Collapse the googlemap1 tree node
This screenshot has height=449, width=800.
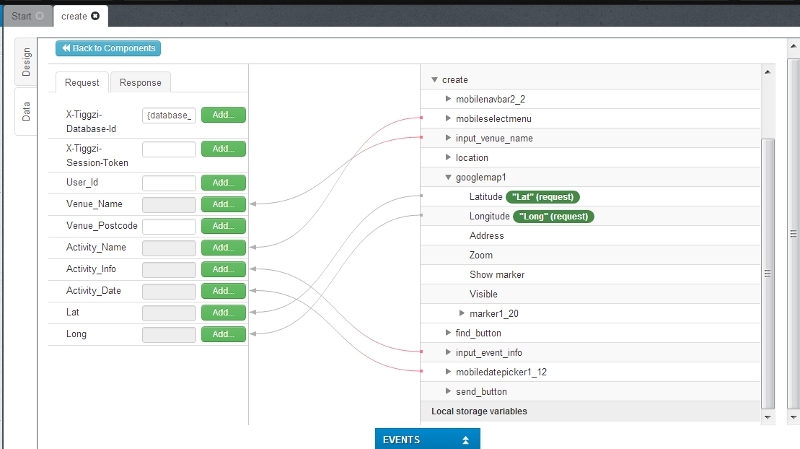[x=449, y=177]
